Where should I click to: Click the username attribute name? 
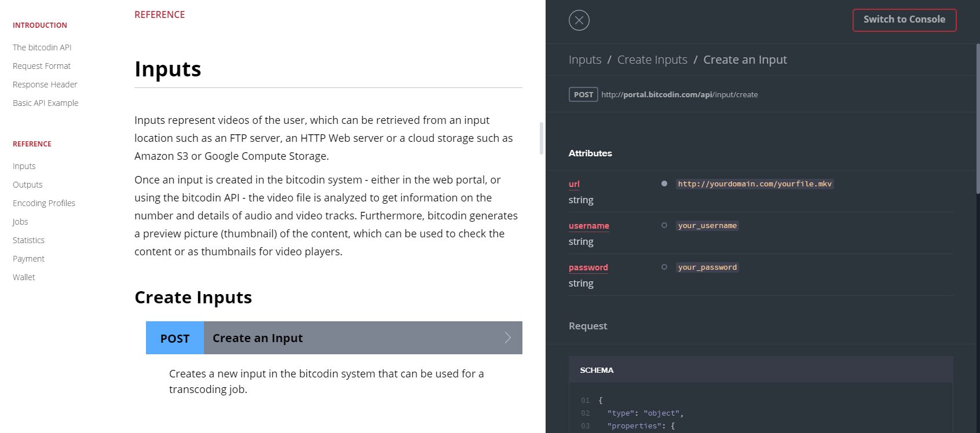pos(589,226)
